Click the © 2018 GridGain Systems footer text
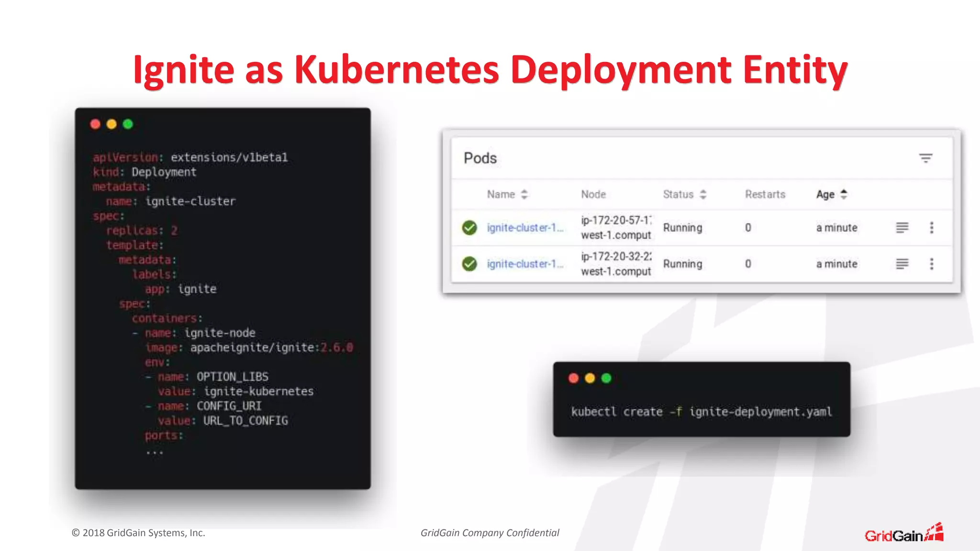This screenshot has height=551, width=980. pyautogui.click(x=138, y=533)
